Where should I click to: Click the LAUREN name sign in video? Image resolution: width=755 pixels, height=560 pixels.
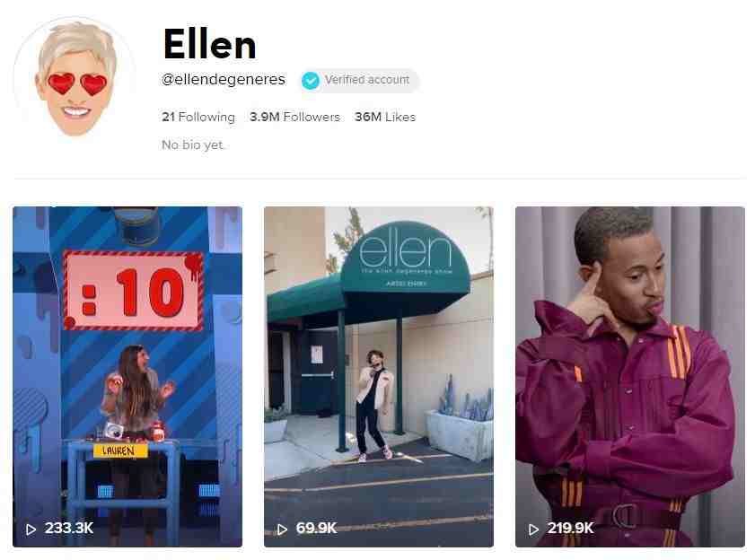(118, 451)
